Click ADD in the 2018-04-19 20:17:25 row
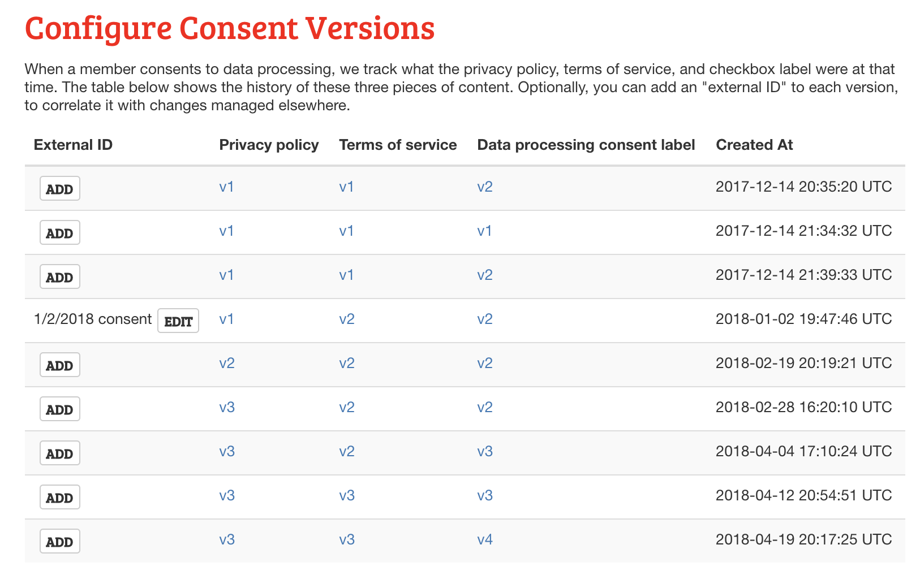The width and height of the screenshot is (920, 588). tap(60, 542)
